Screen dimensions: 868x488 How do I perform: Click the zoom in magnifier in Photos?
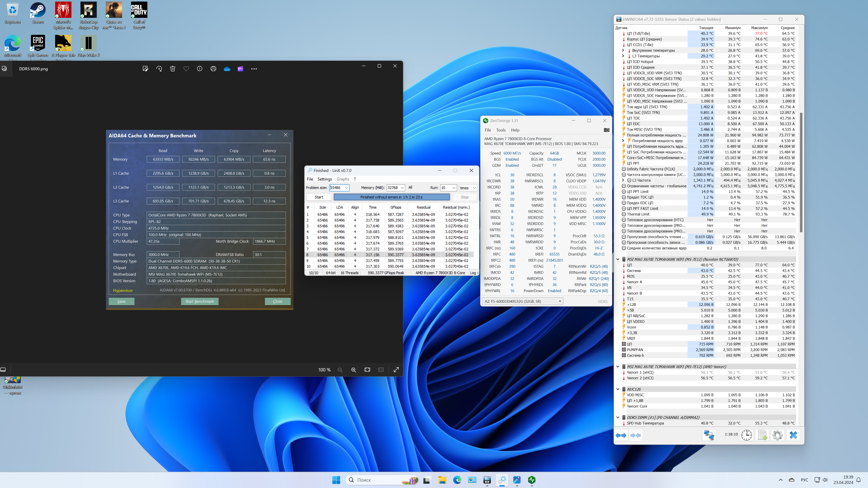tap(354, 370)
